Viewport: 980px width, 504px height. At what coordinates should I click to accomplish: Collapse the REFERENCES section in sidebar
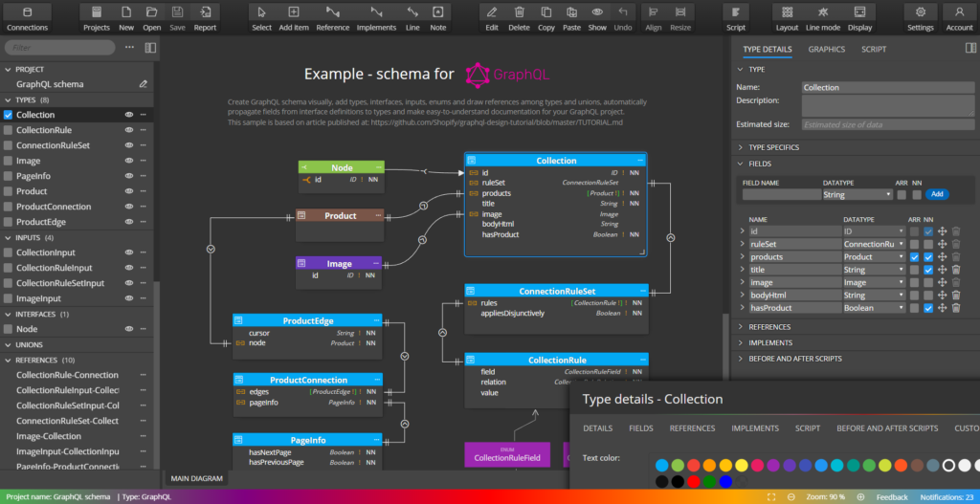(x=8, y=361)
